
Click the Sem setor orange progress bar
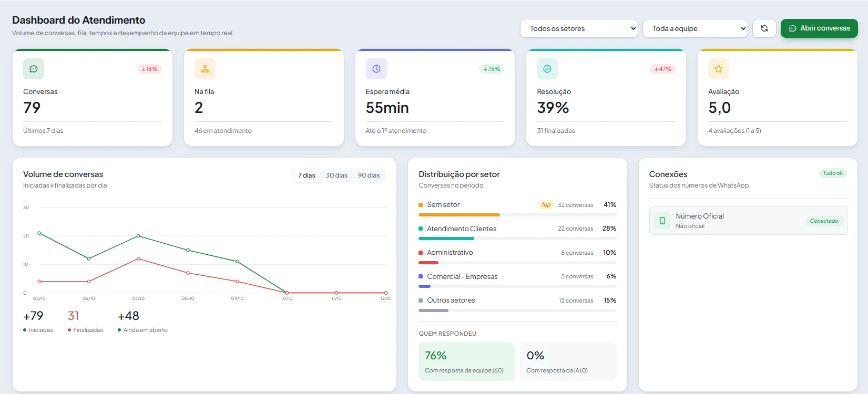click(x=459, y=215)
